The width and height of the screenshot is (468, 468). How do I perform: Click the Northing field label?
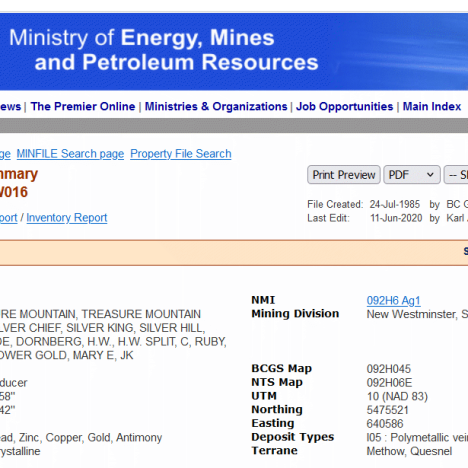(x=277, y=410)
